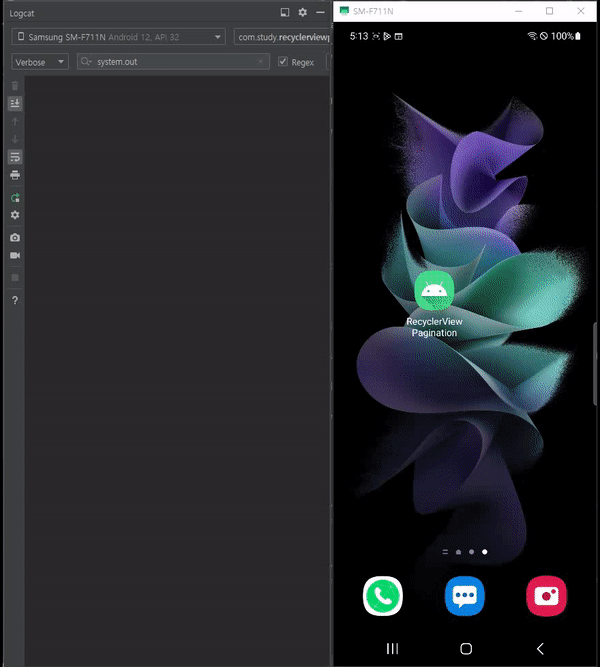This screenshot has height=667, width=600.
Task: Minimize the SM-F711N window
Action: pos(518,11)
